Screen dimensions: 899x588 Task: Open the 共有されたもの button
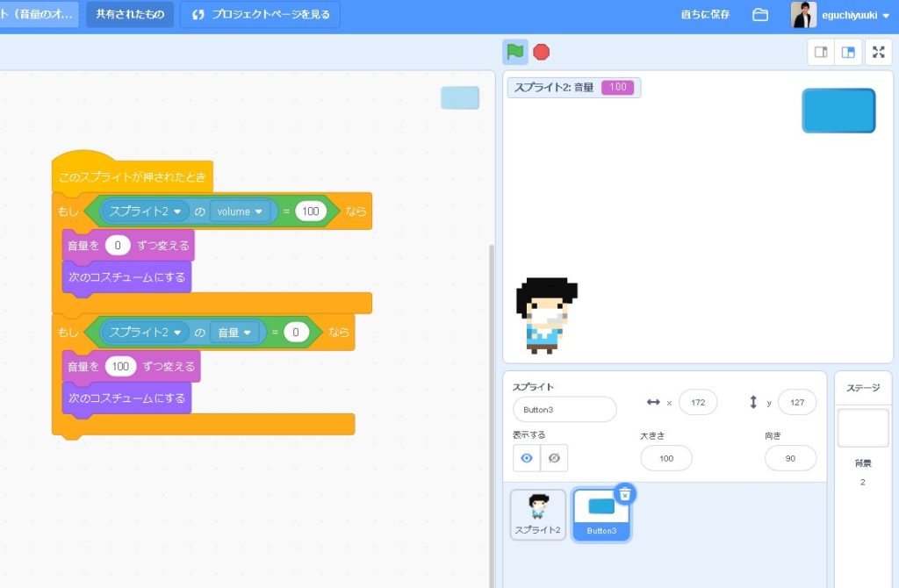(129, 15)
